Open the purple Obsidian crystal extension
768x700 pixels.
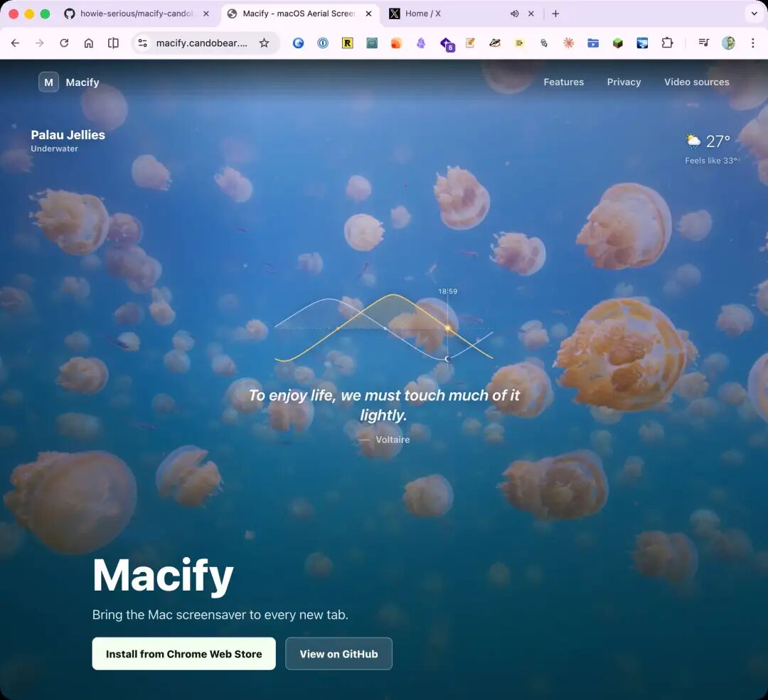tap(421, 43)
